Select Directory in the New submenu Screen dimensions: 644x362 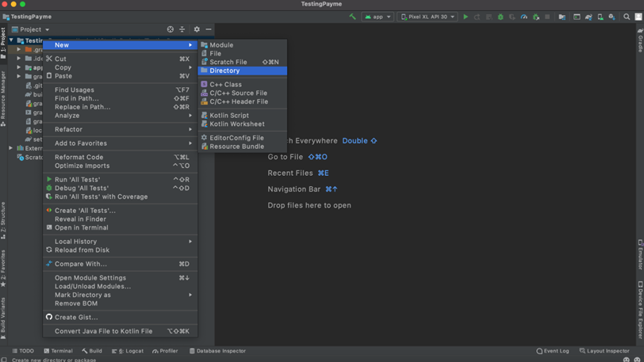(224, 70)
